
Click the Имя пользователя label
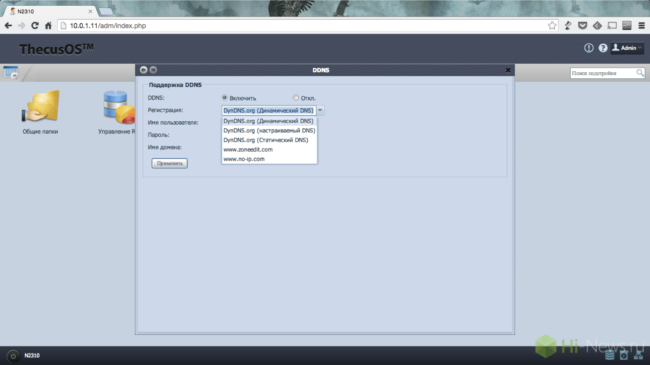coord(173,123)
